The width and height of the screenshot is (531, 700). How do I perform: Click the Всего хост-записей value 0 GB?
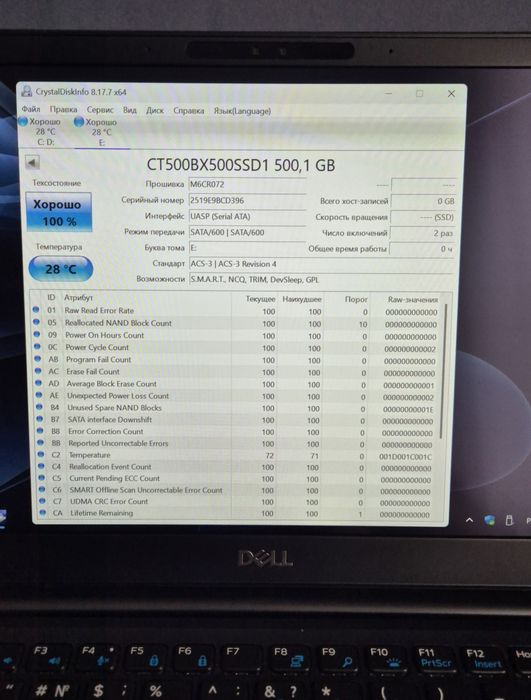pos(423,201)
